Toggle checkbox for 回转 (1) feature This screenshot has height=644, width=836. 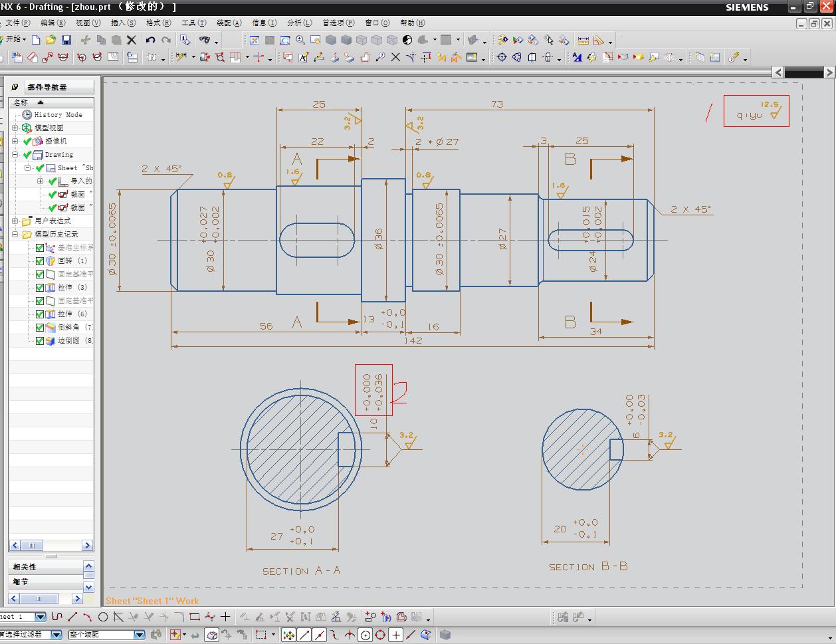point(40,261)
